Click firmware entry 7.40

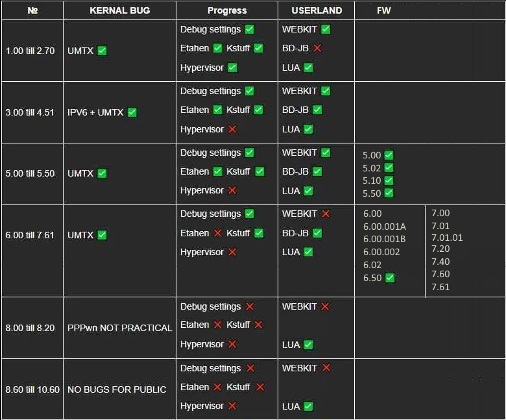click(x=440, y=262)
